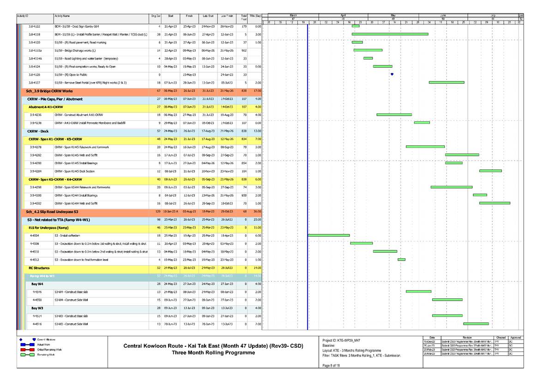Click the Late Start column header
The width and height of the screenshot is (555, 392).
208,16
